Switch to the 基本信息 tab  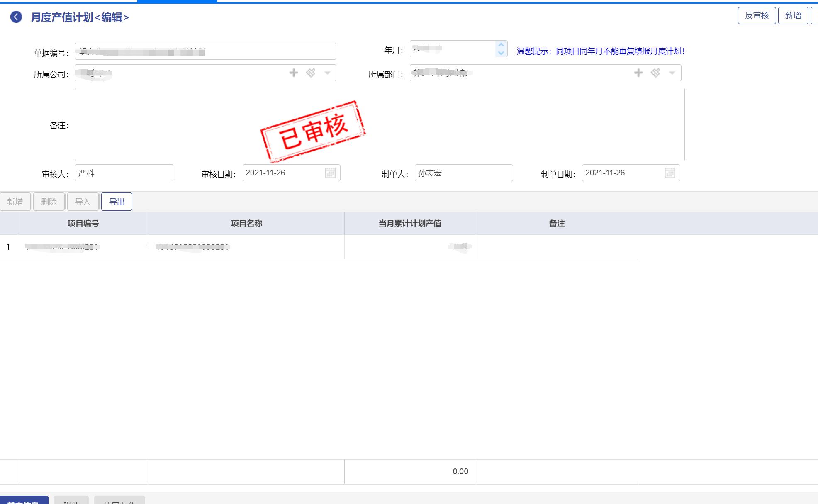pos(24,501)
